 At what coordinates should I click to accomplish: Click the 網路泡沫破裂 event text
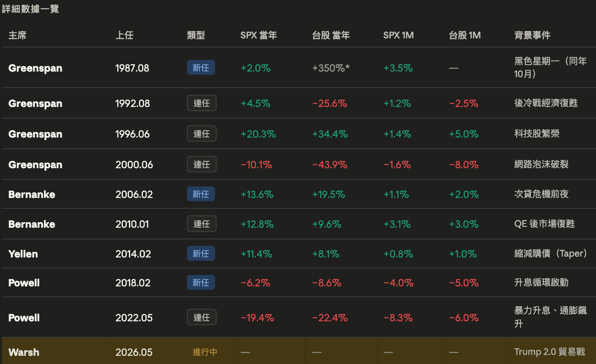(541, 164)
